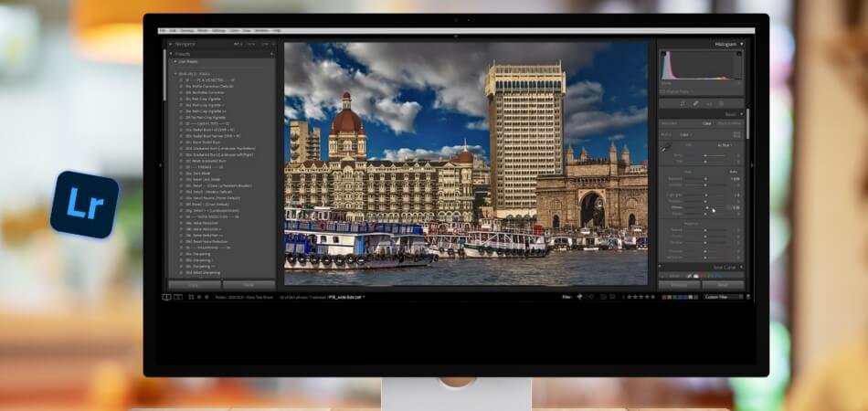Collapse the Presets panel
868x411 pixels.
(x=171, y=54)
